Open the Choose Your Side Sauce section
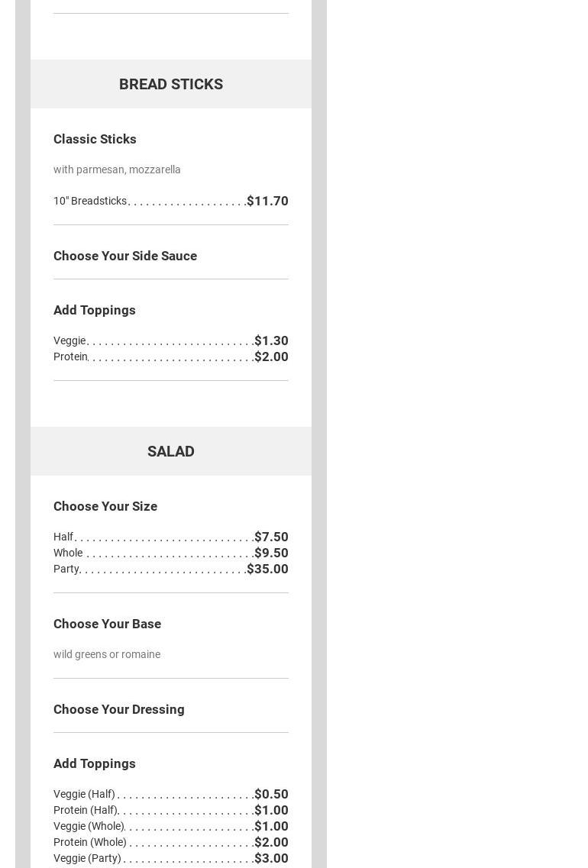The height and width of the screenshot is (868, 588). 125,256
